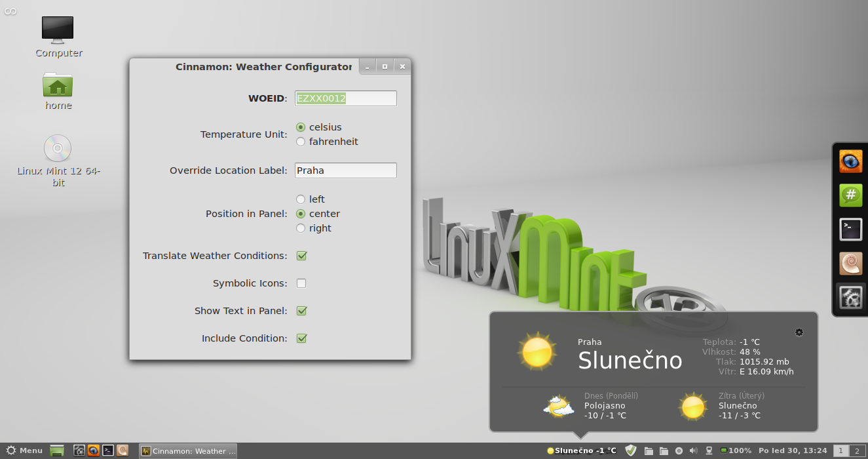Click the Vítr value E 16.09 km/h

pyautogui.click(x=766, y=372)
